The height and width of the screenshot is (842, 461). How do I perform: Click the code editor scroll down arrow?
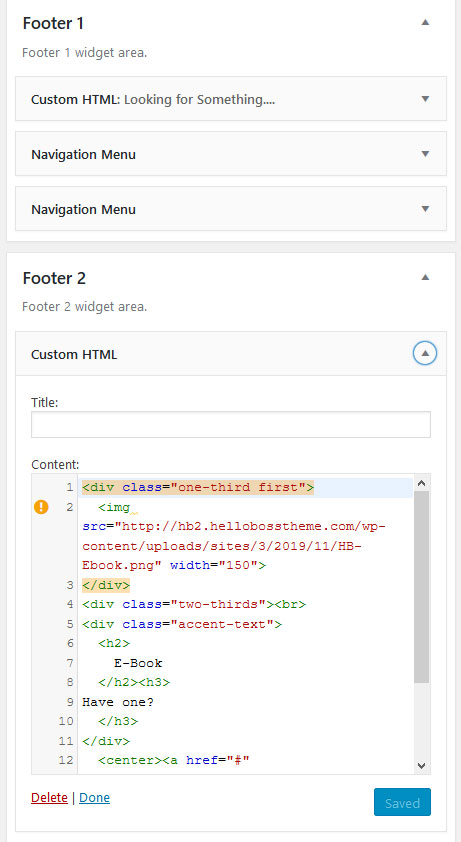coord(421,765)
